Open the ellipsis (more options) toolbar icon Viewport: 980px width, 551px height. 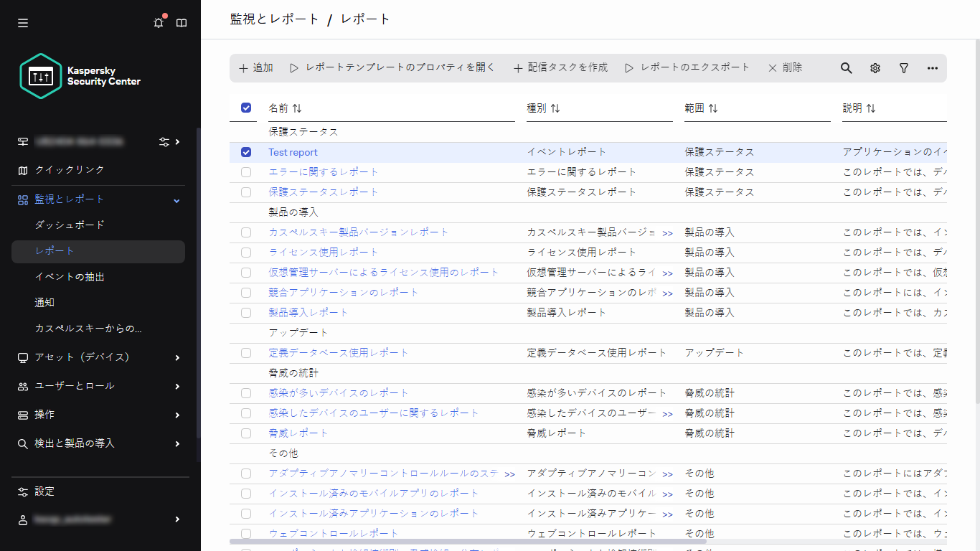click(932, 67)
